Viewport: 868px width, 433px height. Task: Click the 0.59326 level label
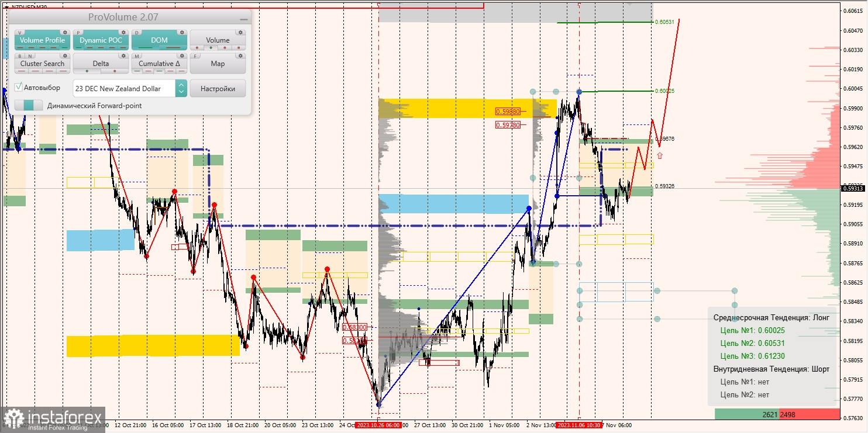pyautogui.click(x=664, y=186)
